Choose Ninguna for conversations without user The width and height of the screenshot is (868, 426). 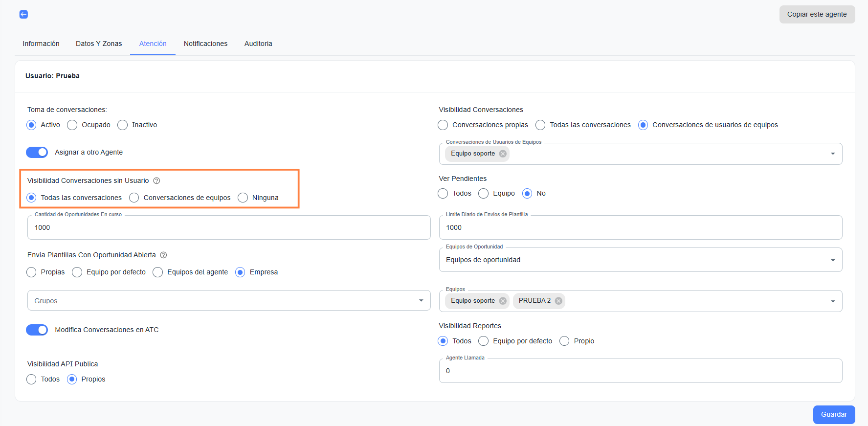point(243,198)
